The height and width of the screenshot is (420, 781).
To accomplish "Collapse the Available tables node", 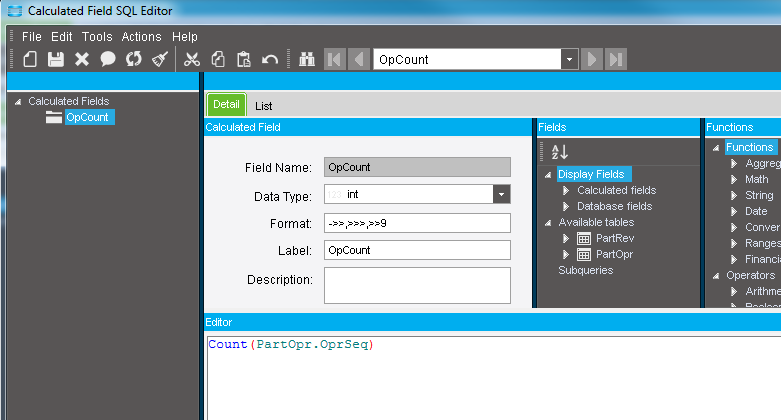I will 548,223.
